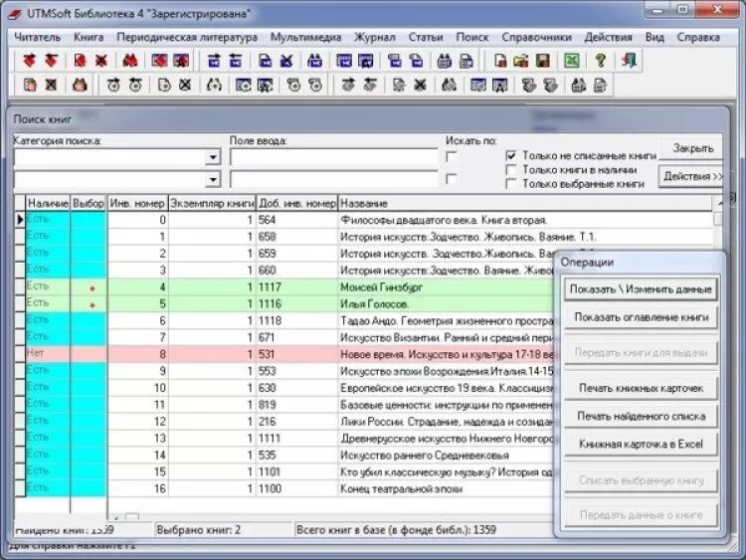Click the 'Инв. номер' column header
This screenshot has width=746, height=560.
pos(137,204)
